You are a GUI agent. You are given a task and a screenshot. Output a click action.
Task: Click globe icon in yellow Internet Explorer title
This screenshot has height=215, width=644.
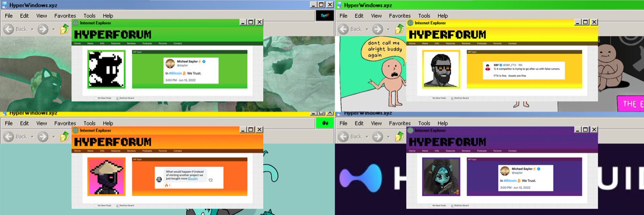411,23
